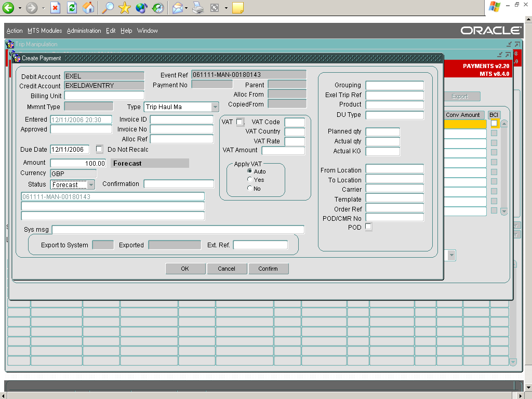This screenshot has width=532, height=399.
Task: Click the Due Date field
Action: click(x=70, y=149)
